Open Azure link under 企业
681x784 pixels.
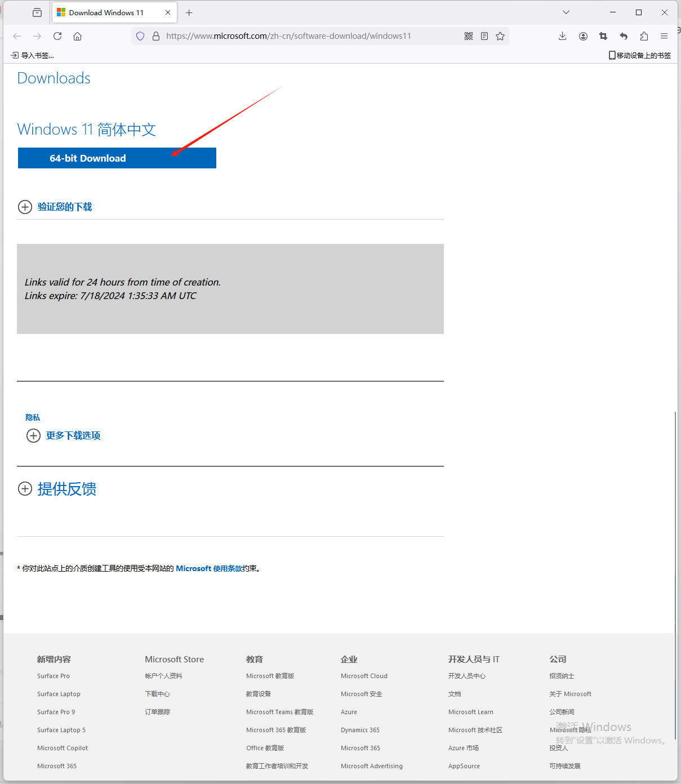[349, 712]
